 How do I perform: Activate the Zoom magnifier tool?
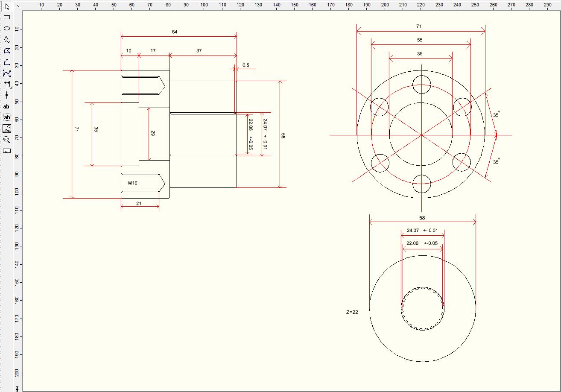(x=6, y=140)
